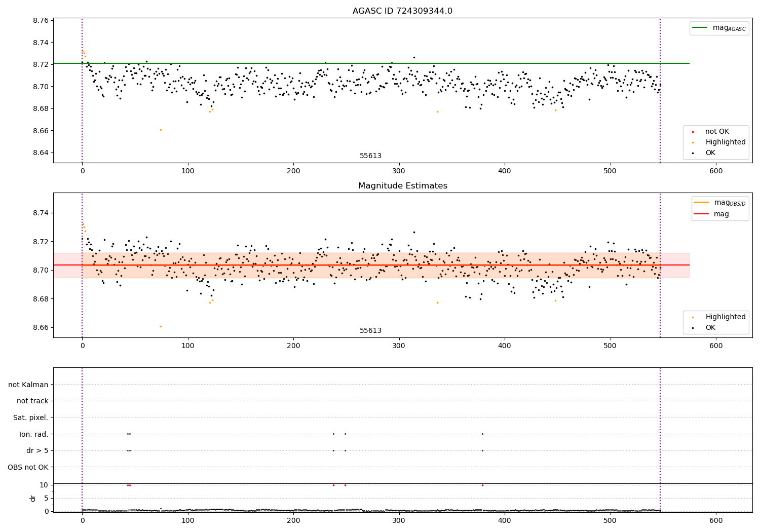Click the red triangle marker near 380
The height and width of the screenshot is (532, 760).
pyautogui.click(x=482, y=485)
